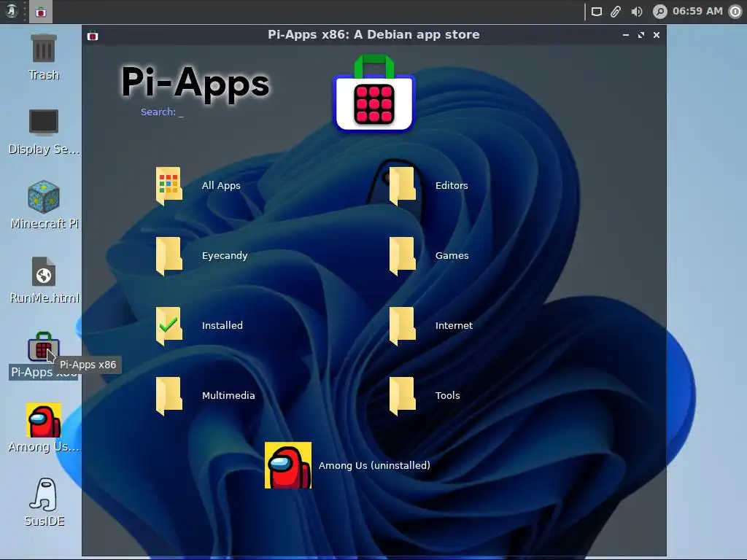
Task: Open the display tray icon
Action: pos(597,12)
